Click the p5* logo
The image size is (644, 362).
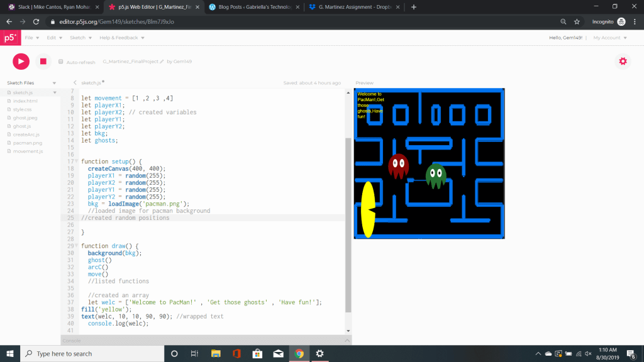9,38
